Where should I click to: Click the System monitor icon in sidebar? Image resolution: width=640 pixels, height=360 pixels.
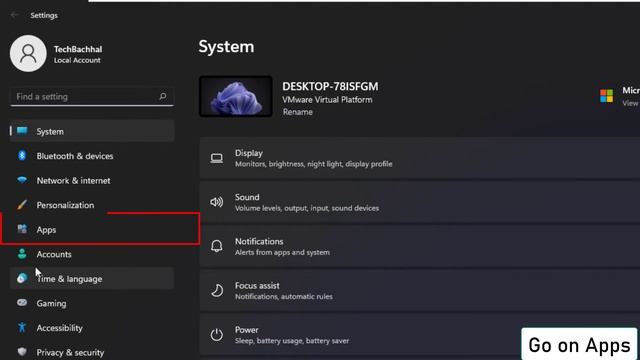pyautogui.click(x=22, y=131)
